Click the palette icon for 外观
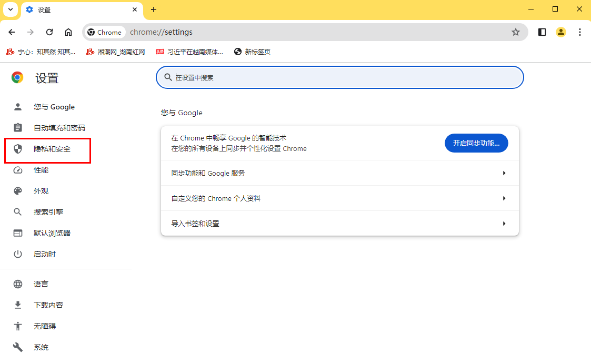The image size is (591, 364). tap(18, 191)
